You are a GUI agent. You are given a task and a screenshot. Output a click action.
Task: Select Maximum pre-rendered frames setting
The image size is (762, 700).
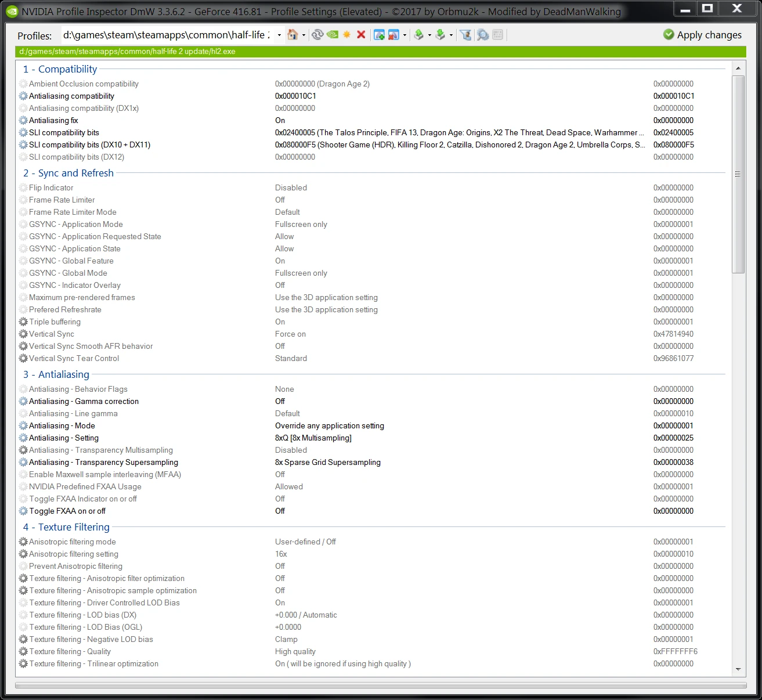click(x=82, y=297)
